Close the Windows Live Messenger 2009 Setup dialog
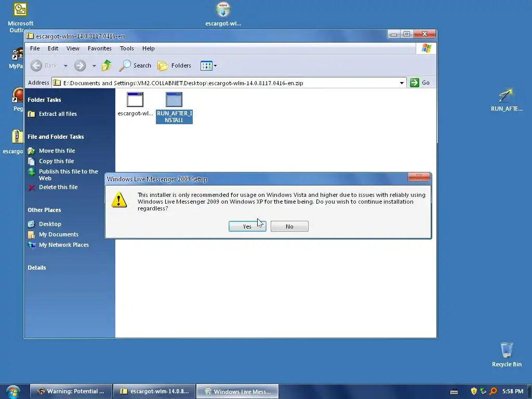The height and width of the screenshot is (399, 532). point(419,177)
